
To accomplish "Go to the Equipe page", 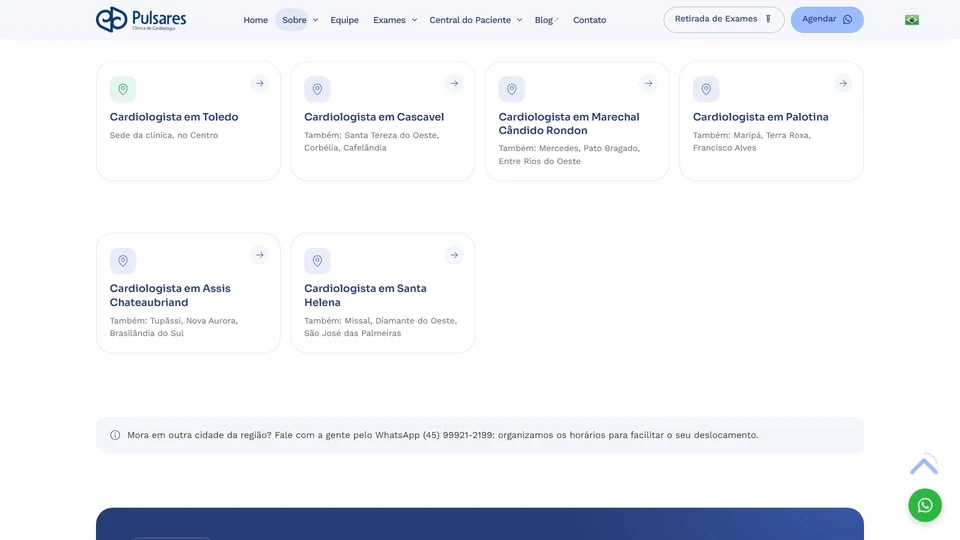I will pos(344,20).
